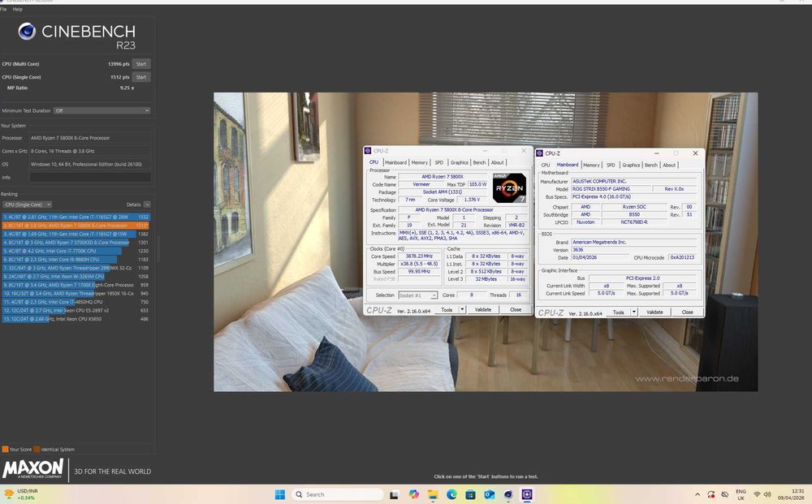This screenshot has height=504, width=812.
Task: Select the Intel Xeon CPU X5650 ranking row
Action: 76,319
